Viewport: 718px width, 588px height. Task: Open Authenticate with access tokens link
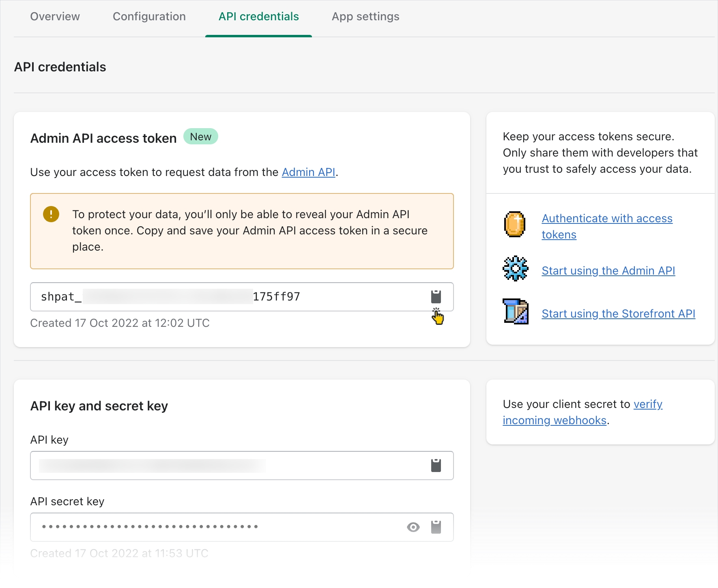(607, 219)
